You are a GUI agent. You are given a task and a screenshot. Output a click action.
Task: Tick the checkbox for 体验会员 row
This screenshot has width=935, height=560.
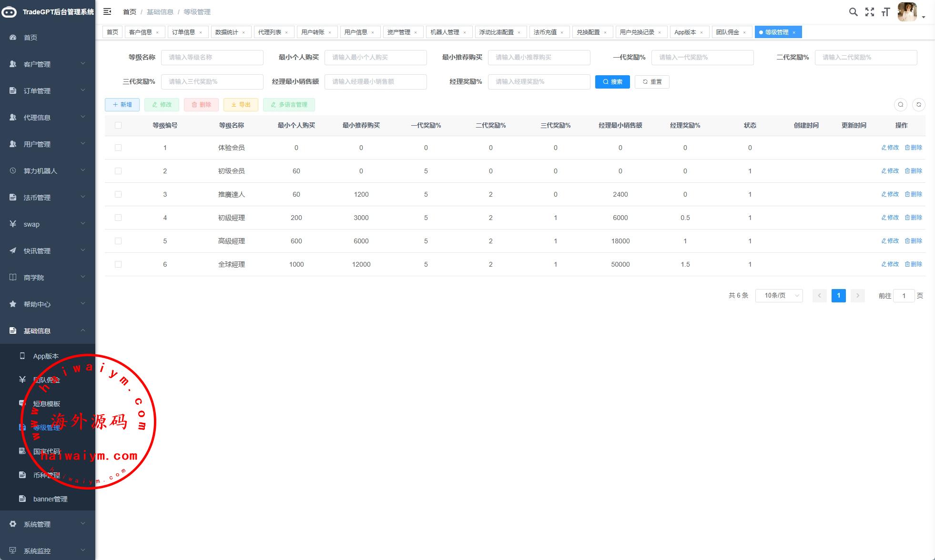coord(118,148)
